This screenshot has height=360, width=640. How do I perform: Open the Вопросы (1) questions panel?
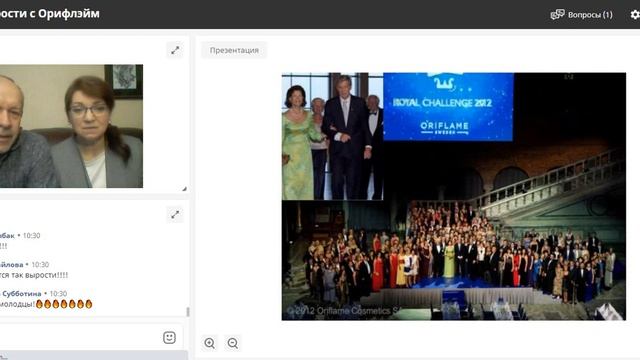pos(582,15)
